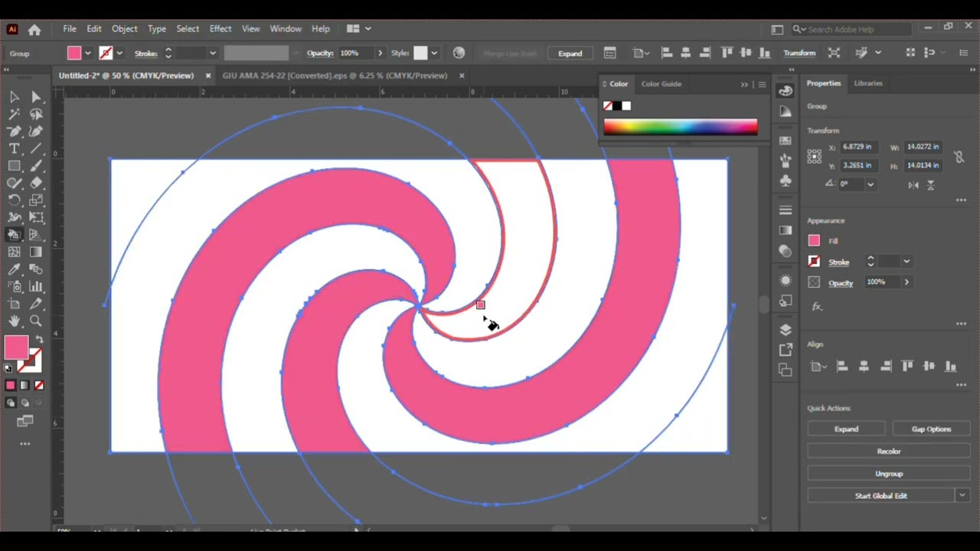This screenshot has width=980, height=551.
Task: Toggle Flip Vertically in the Transform section
Action: point(931,184)
